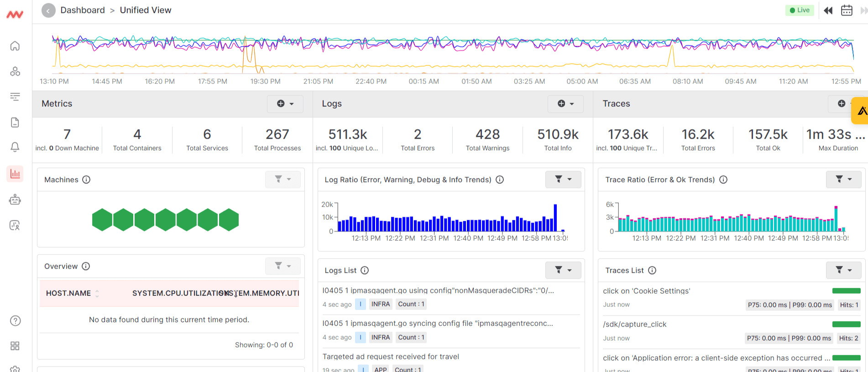Click the tallest bar in Log Ratio chart

(x=555, y=217)
